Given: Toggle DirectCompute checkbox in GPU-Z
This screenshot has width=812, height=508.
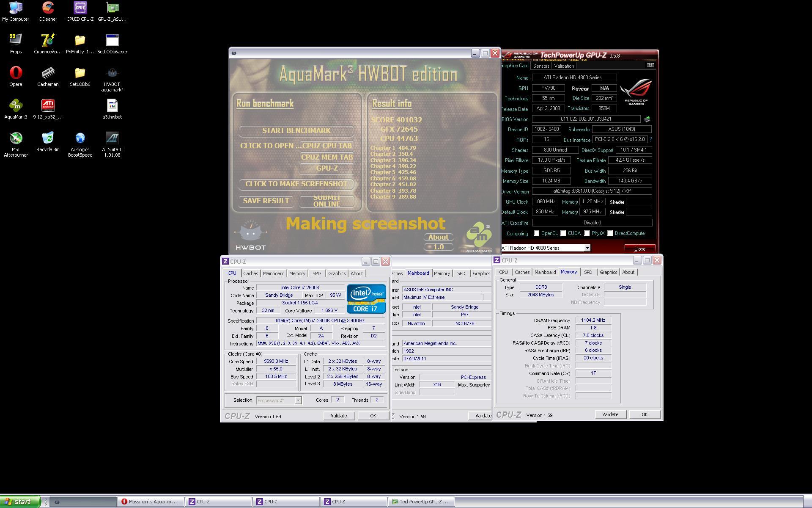Looking at the screenshot, I should click(x=610, y=233).
